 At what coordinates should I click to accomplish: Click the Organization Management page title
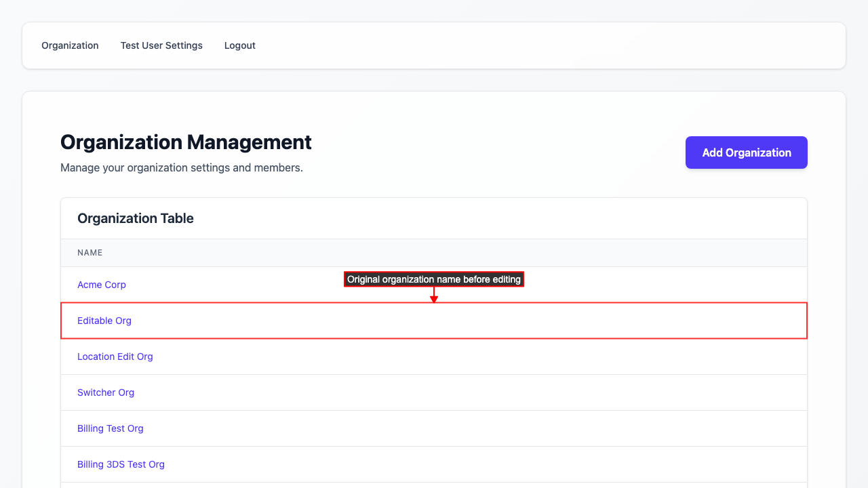[186, 142]
